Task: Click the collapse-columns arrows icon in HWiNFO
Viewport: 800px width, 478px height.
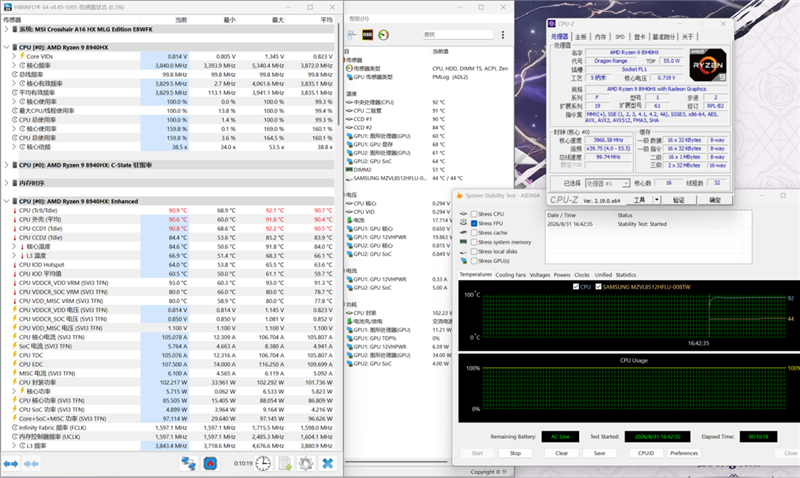Action: coord(31,464)
